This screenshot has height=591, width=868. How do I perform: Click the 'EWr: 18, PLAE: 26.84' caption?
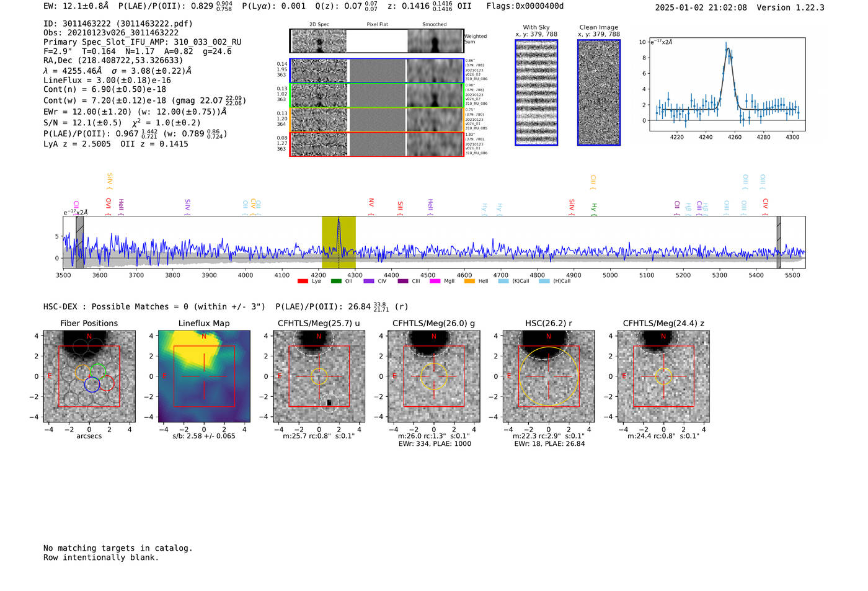[549, 443]
